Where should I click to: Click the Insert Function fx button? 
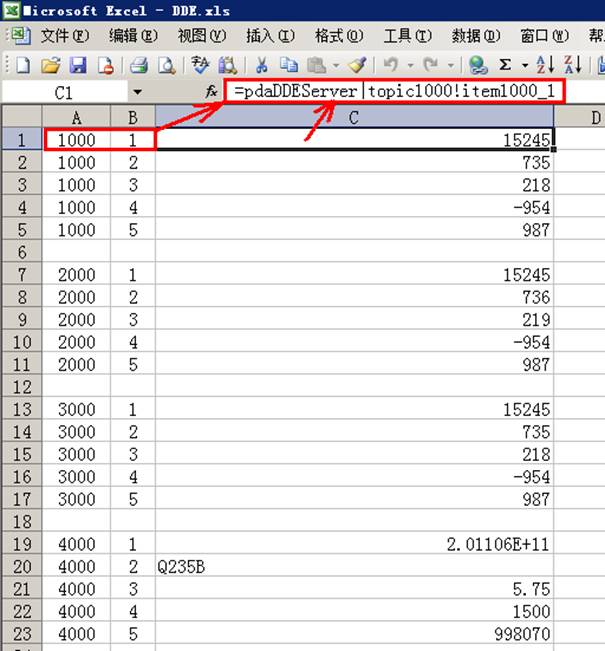click(211, 92)
